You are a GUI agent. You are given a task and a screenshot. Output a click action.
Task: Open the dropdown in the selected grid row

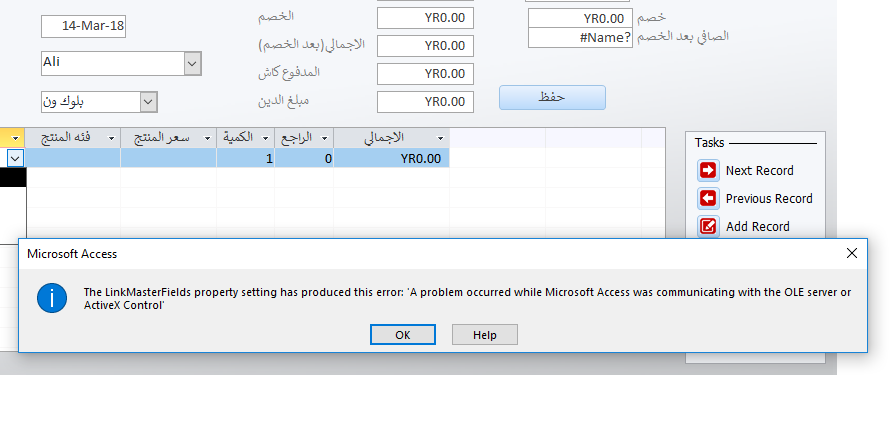[x=15, y=158]
